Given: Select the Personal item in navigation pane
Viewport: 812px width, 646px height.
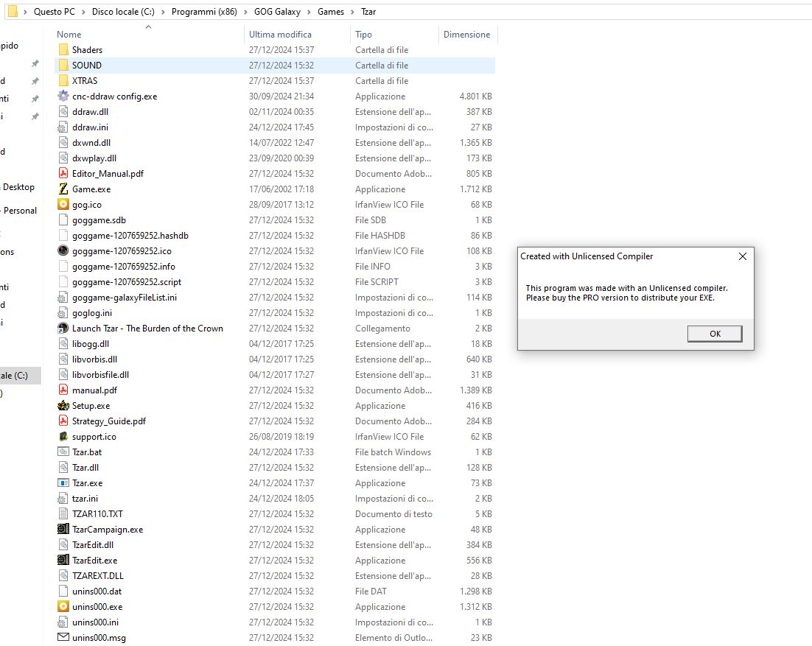Looking at the screenshot, I should click(20, 211).
